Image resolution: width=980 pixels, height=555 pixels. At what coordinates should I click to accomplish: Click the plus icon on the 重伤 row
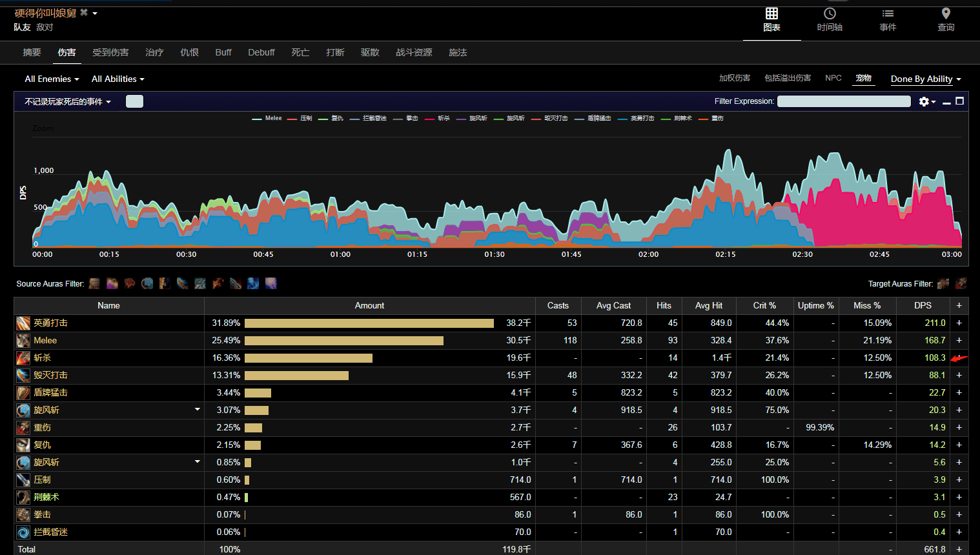pos(959,427)
